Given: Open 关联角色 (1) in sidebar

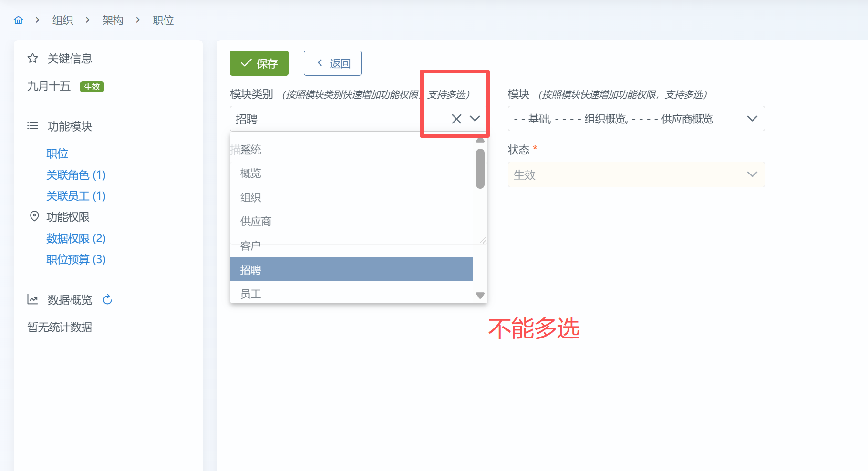Looking at the screenshot, I should point(76,175).
